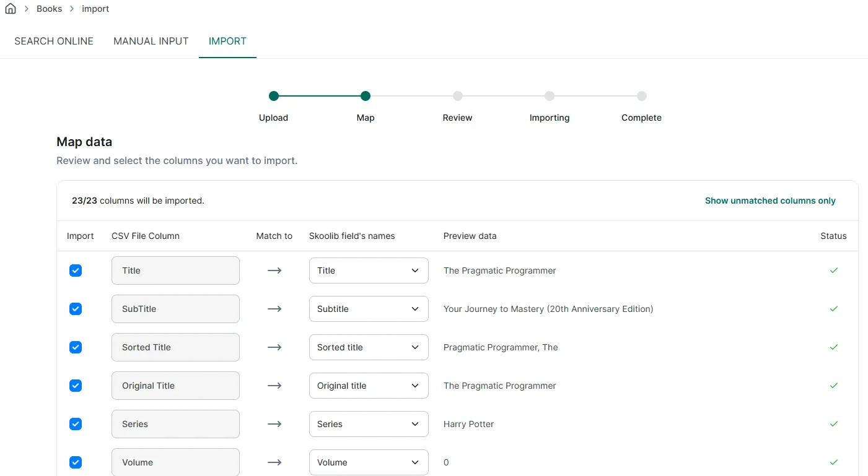Click the Review step circle
Image resolution: width=868 pixels, height=476 pixels.
point(458,96)
